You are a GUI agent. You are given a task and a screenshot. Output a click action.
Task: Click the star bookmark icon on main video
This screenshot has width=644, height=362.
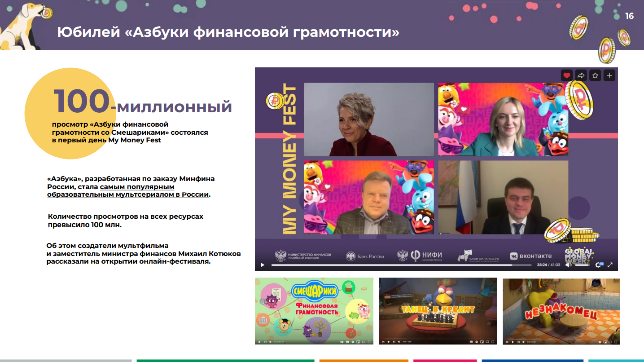tap(595, 75)
